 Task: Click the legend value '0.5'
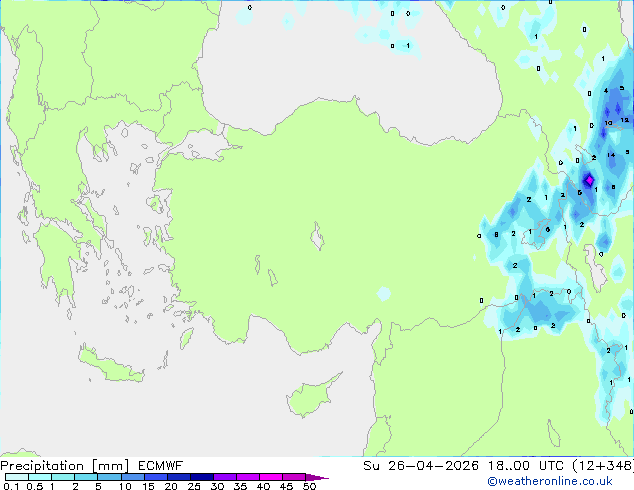click(34, 486)
